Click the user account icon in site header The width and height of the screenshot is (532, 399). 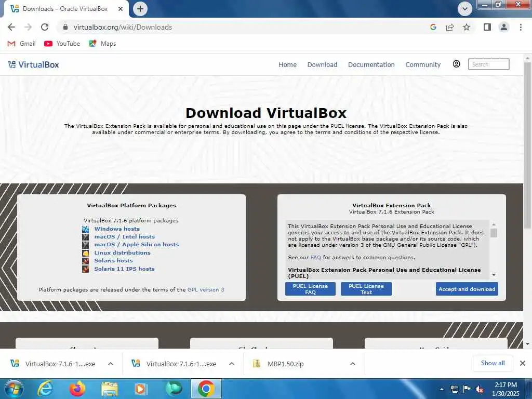pyautogui.click(x=457, y=64)
